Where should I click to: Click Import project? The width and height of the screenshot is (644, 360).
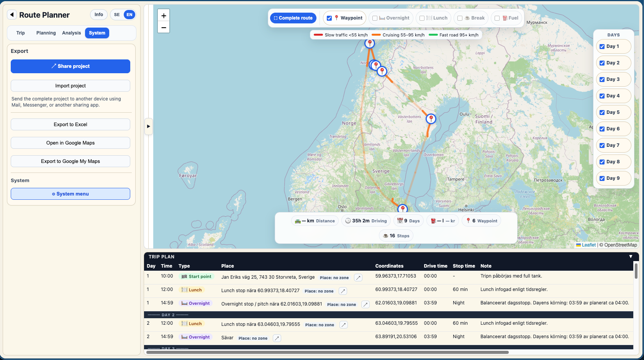(x=70, y=86)
